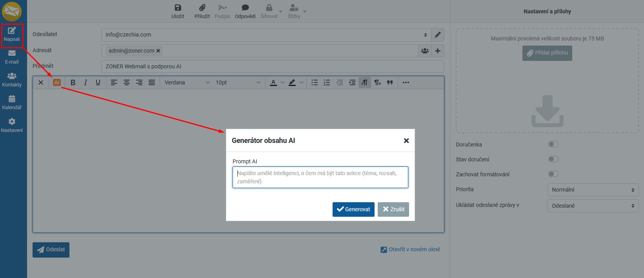This screenshot has height=278, width=644.
Task: Turn on Stav doručení switch
Action: coord(553,159)
